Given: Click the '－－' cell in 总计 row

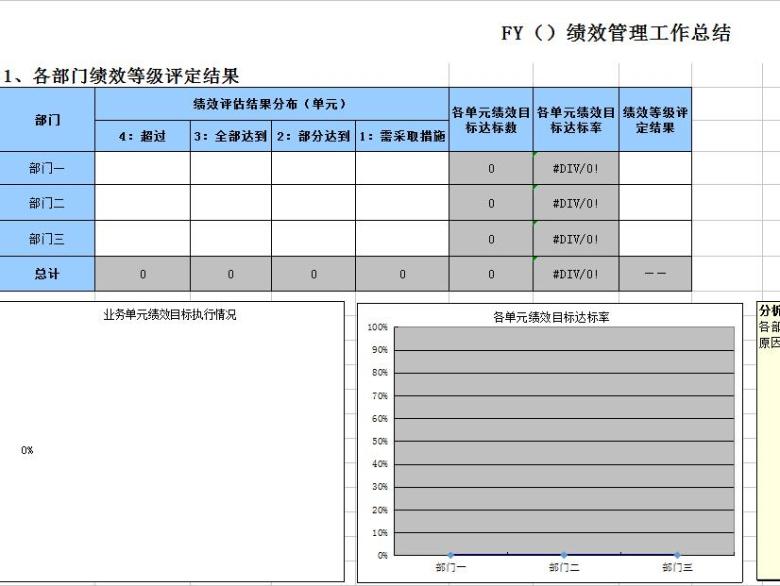Looking at the screenshot, I should [655, 274].
